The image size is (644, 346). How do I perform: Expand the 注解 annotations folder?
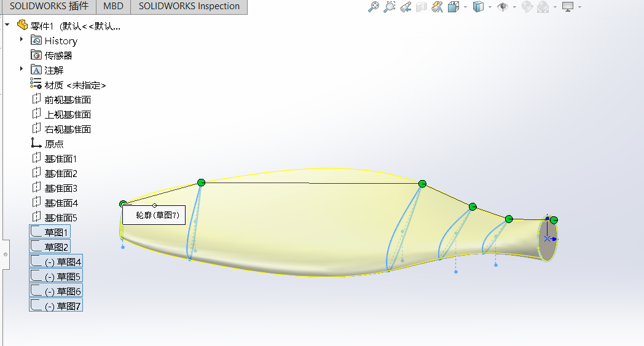(22, 69)
